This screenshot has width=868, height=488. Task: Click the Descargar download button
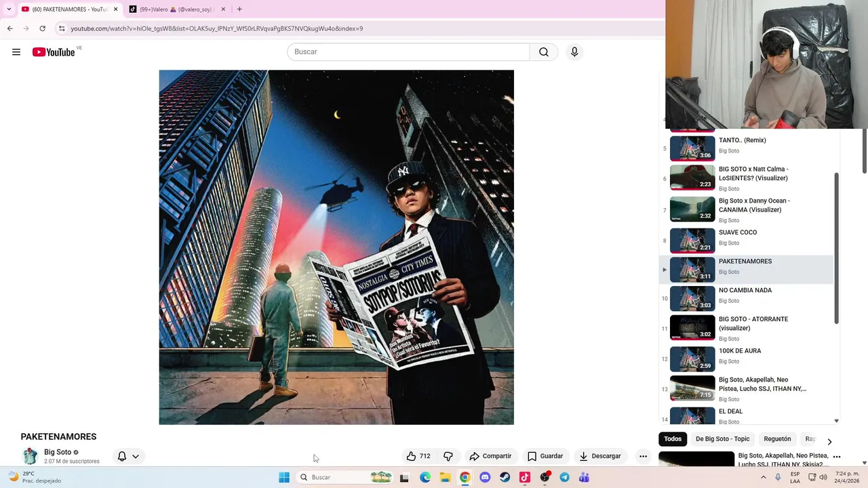(601, 456)
